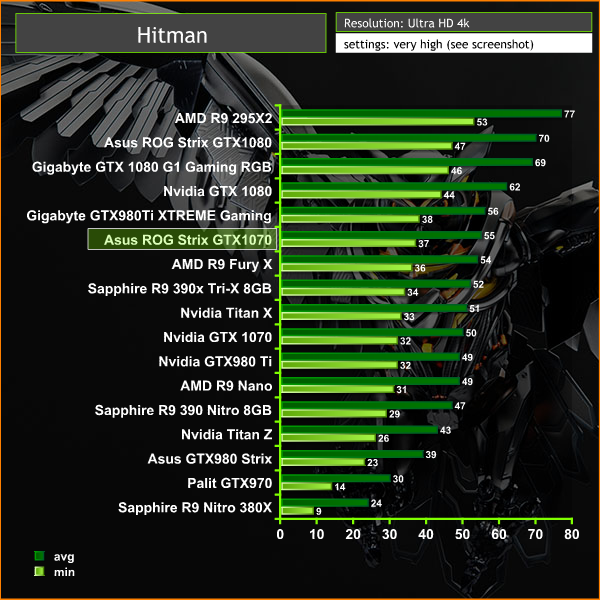Click min value 31 for AMD R9 Nano
The height and width of the screenshot is (600, 600).
coord(402,390)
